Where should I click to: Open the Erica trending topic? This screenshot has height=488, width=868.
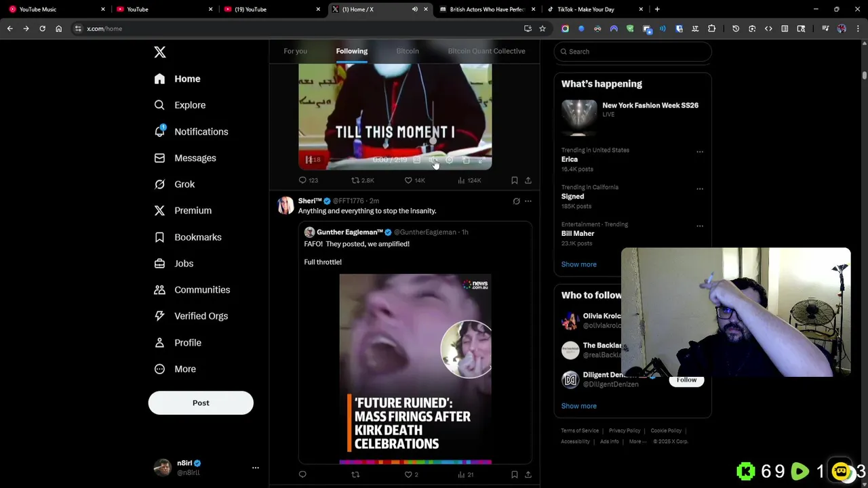click(x=570, y=159)
